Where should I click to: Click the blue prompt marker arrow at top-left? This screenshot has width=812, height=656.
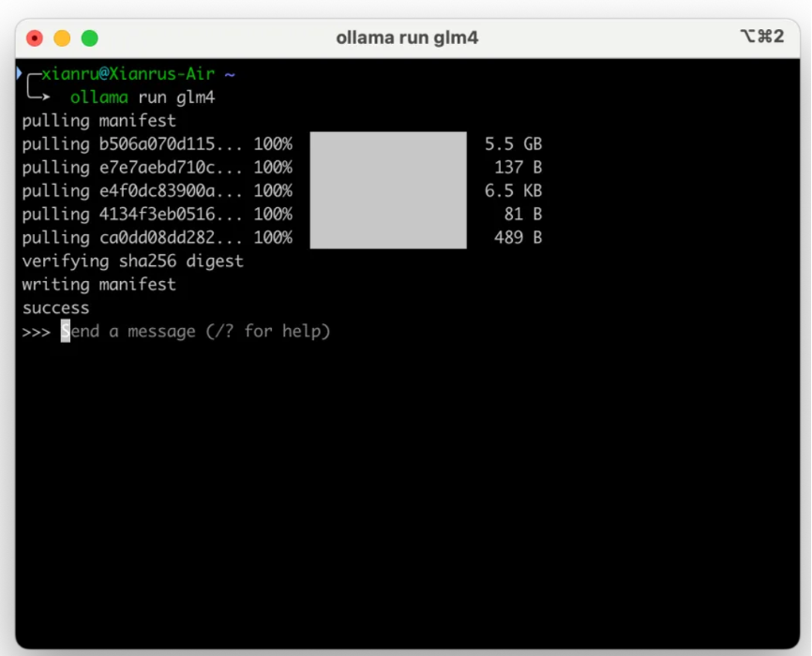19,73
